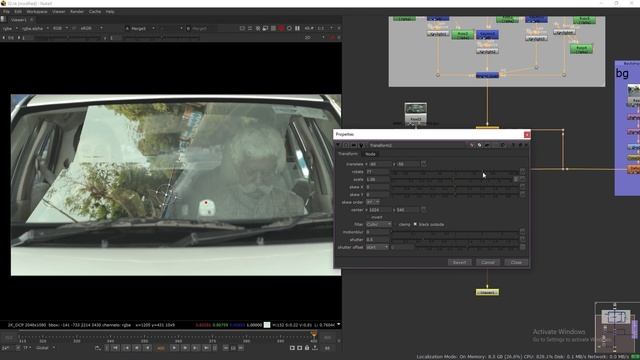The height and width of the screenshot is (360, 640).
Task: Click the lines icon in viewer toolbar
Action: (x=250, y=29)
